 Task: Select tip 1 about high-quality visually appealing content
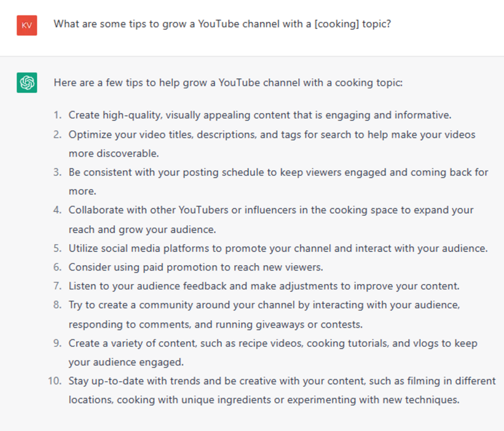pyautogui.click(x=260, y=115)
